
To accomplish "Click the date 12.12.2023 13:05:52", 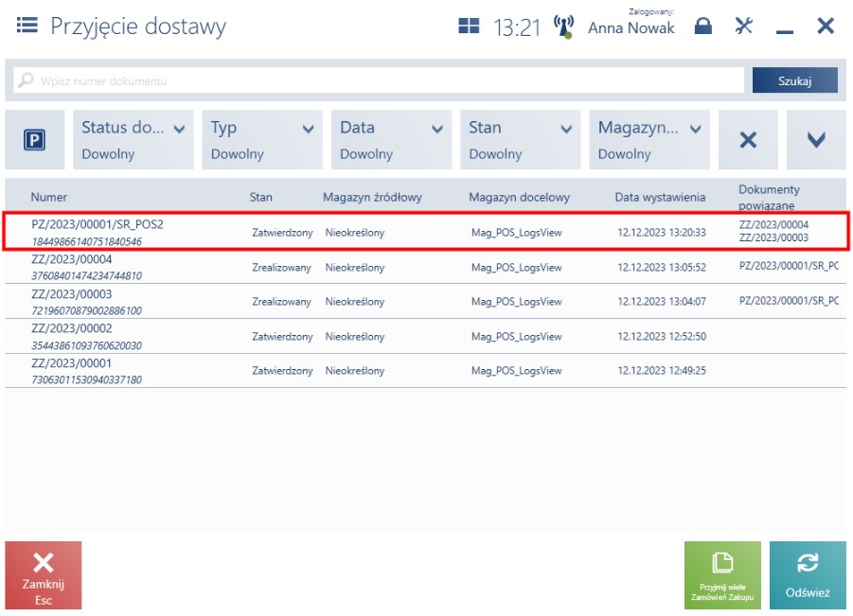I will [662, 268].
